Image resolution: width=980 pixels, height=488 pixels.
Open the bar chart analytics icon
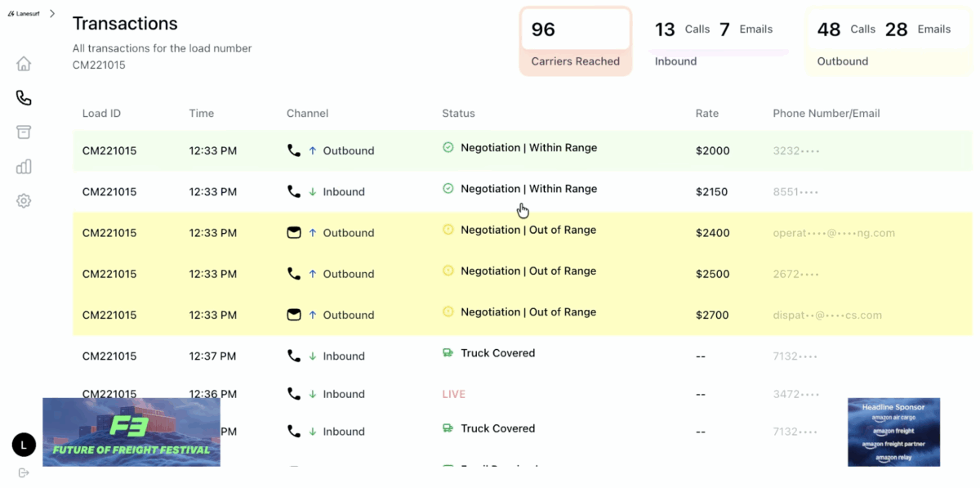pos(24,167)
